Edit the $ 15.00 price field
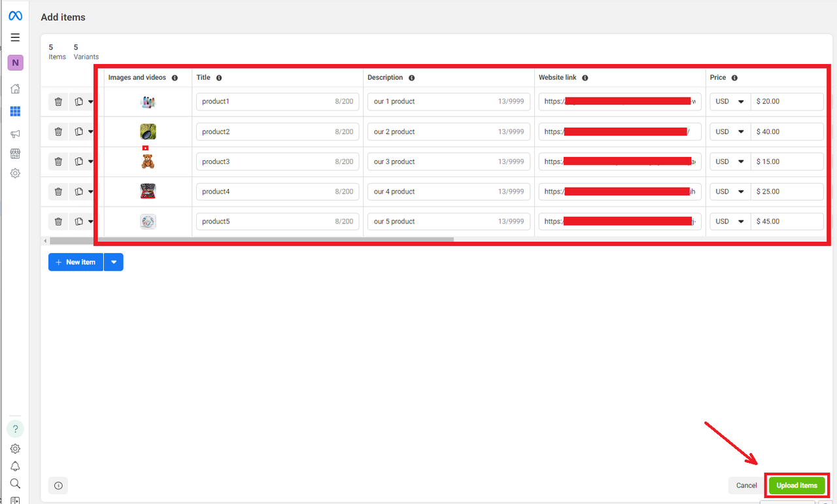This screenshot has width=837, height=504. point(787,161)
